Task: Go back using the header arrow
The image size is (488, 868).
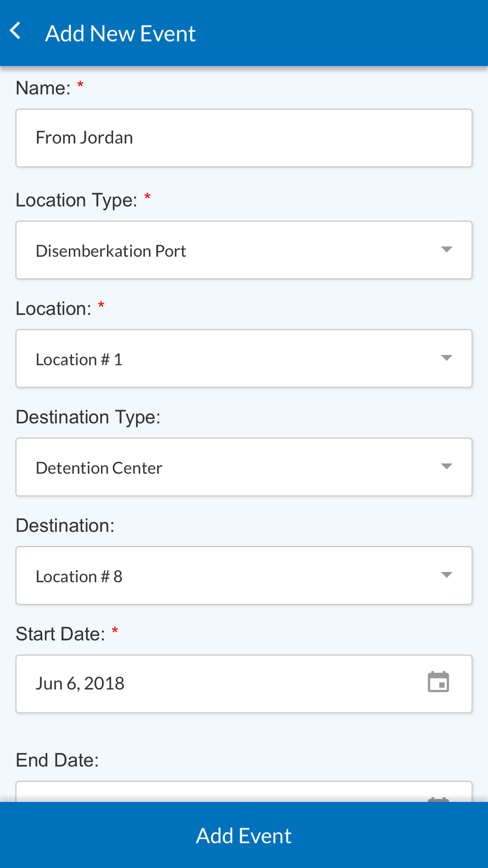Action: click(x=16, y=31)
